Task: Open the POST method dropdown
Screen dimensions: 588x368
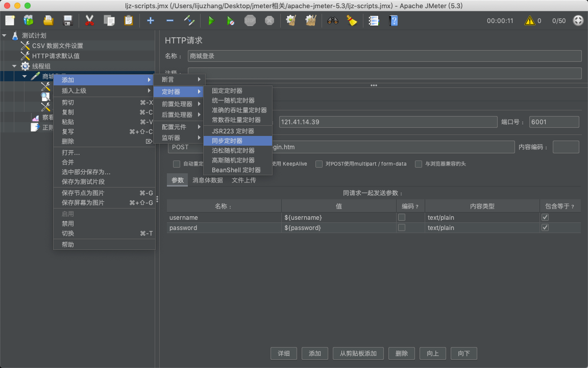Action: [x=186, y=147]
